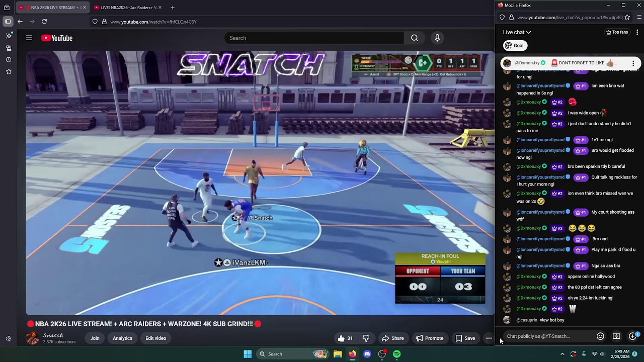Bookmark the live chat popout page
Image resolution: width=644 pixels, height=362 pixels.
(x=627, y=17)
